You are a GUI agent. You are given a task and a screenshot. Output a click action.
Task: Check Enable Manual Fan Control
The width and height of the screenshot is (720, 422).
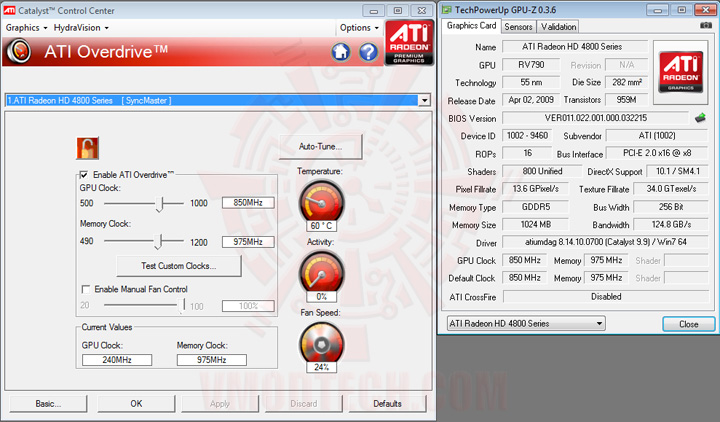[x=85, y=289]
